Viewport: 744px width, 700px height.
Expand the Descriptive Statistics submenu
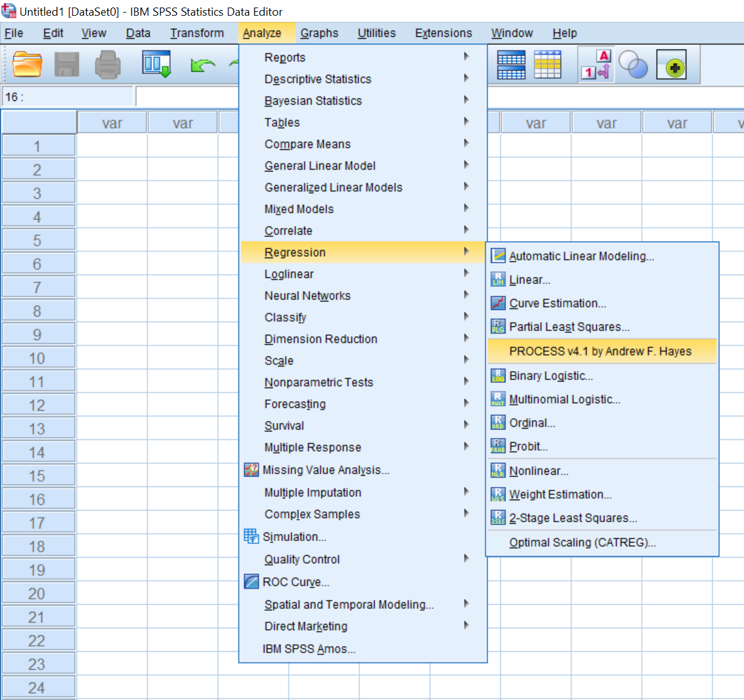(x=318, y=79)
